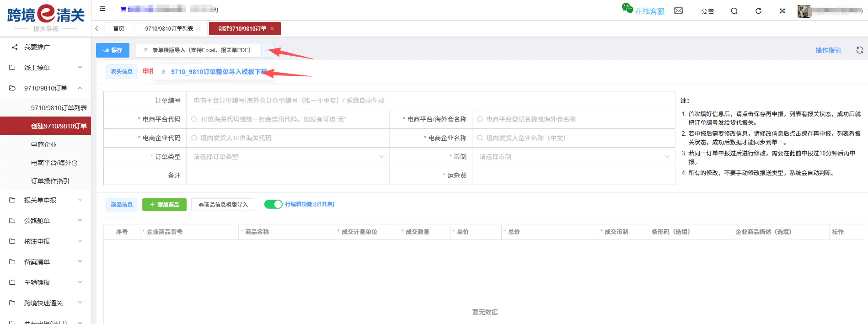Click 商品信息模版导入 button
This screenshot has width=868, height=324.
pyautogui.click(x=223, y=205)
